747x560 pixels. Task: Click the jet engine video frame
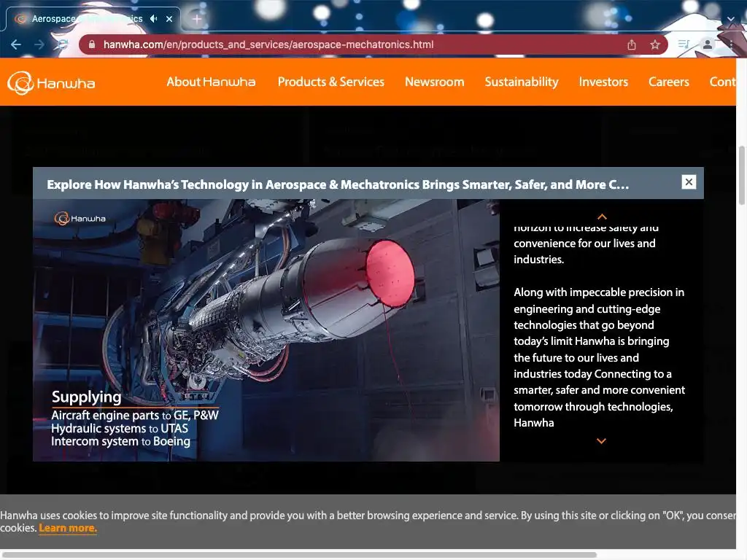tap(266, 330)
